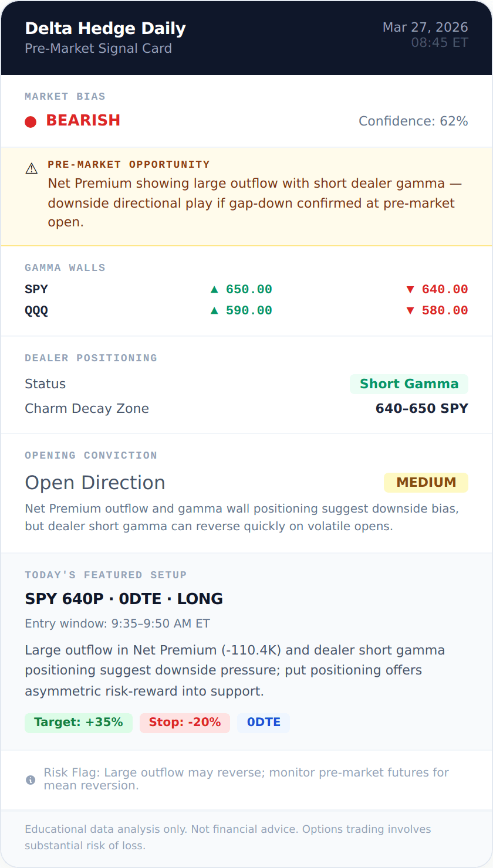Click the SPY red down-triangle at 640.00
Image resolution: width=493 pixels, height=868 pixels.
coord(410,289)
